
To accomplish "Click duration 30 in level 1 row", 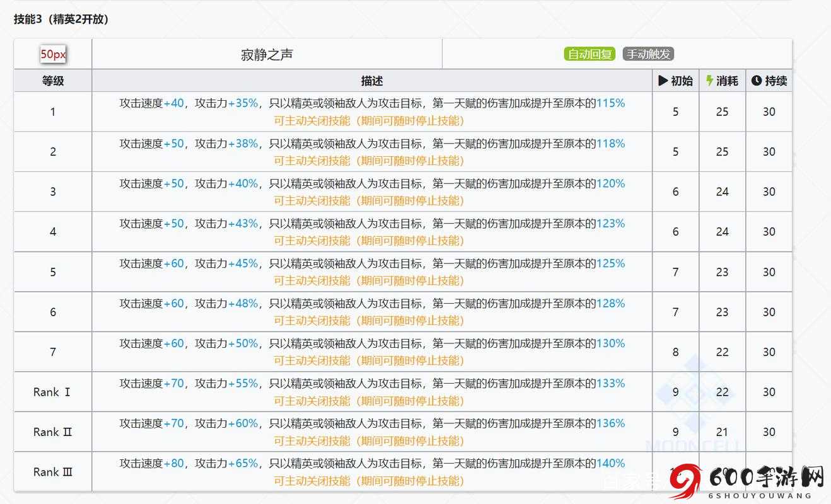I will pyautogui.click(x=769, y=112).
